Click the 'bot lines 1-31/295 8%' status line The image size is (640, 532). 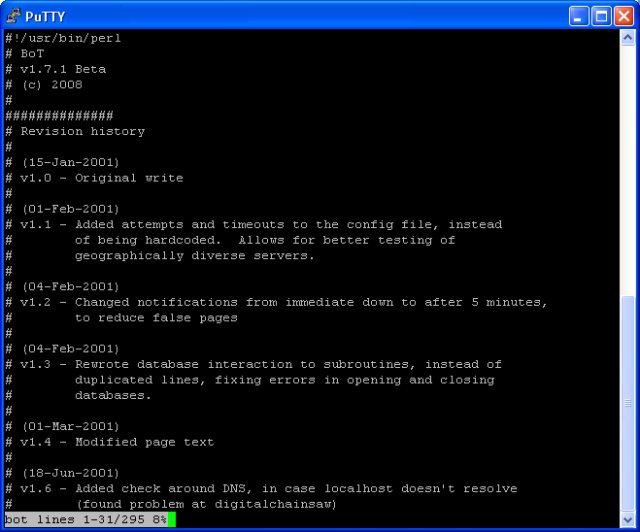click(86, 519)
